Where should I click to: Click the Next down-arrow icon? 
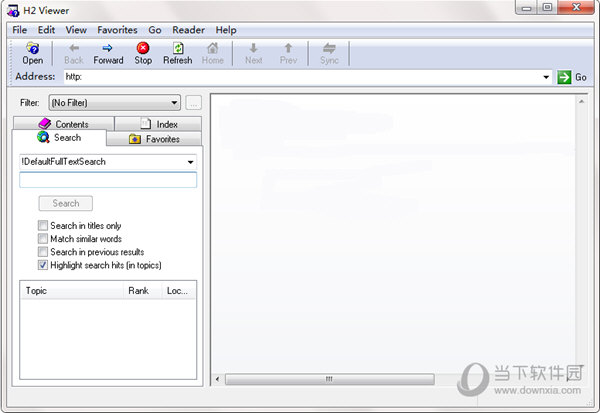pos(253,48)
